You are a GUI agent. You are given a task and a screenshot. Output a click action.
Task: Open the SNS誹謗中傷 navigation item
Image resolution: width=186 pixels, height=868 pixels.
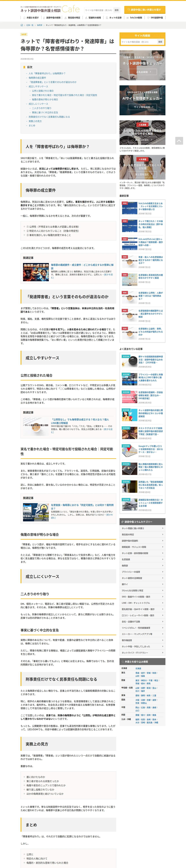[x=155, y=18]
